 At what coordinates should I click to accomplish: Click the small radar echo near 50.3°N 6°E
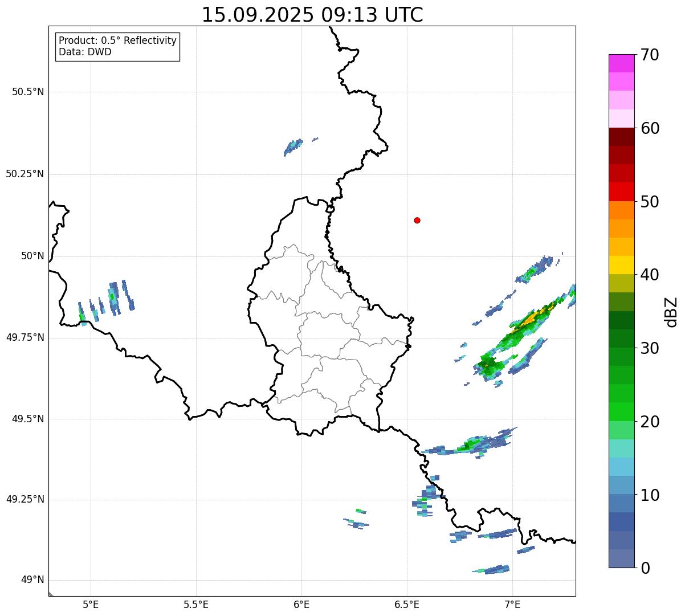(x=294, y=146)
